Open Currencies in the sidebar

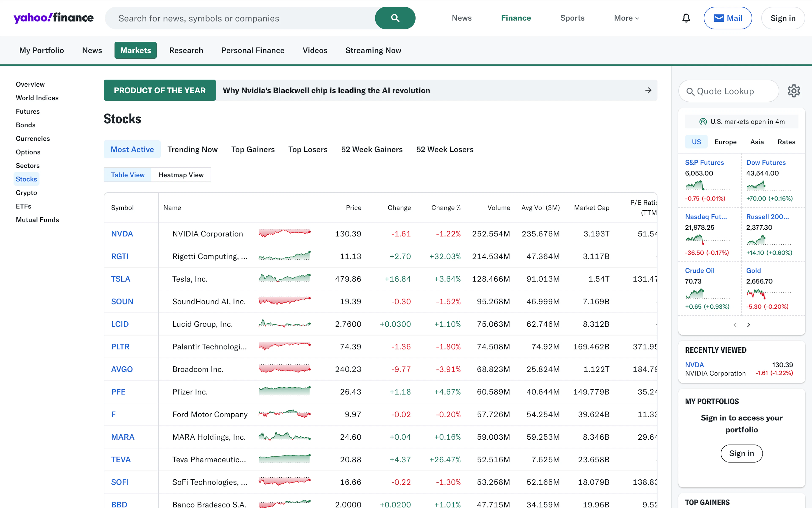click(x=33, y=138)
